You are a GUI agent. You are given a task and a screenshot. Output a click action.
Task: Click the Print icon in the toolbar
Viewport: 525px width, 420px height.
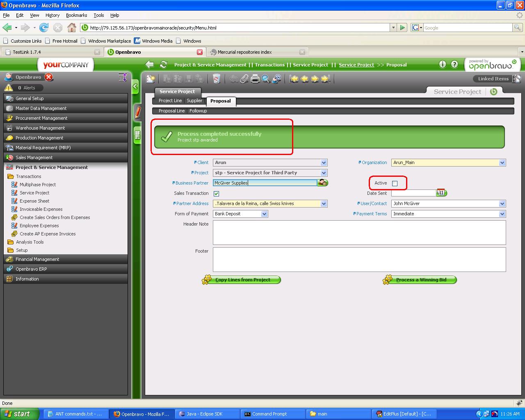click(255, 79)
